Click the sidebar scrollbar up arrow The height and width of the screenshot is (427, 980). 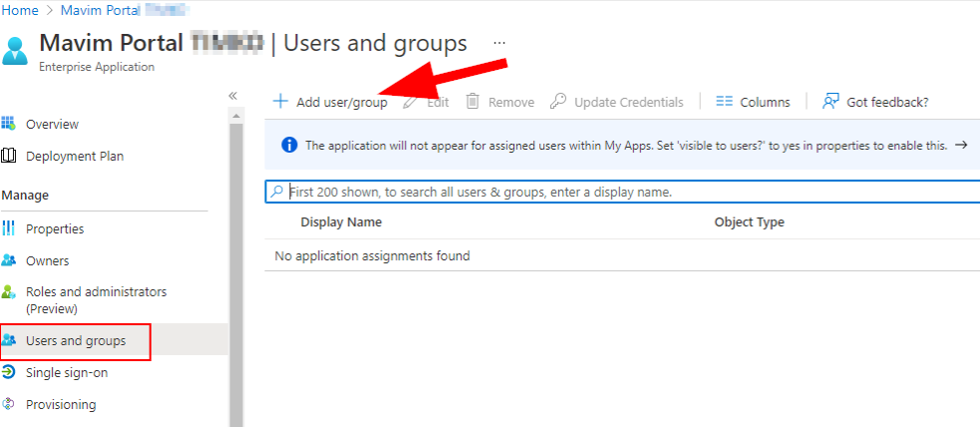[236, 116]
